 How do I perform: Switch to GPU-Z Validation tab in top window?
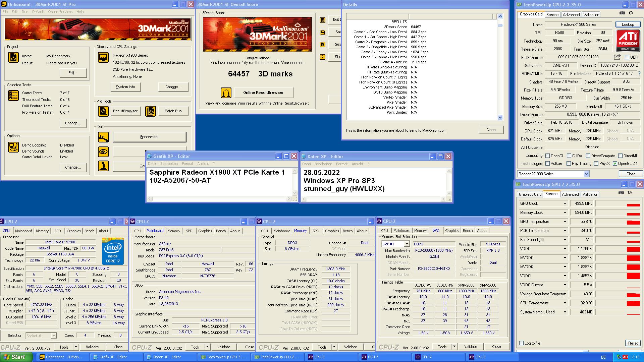click(x=591, y=15)
